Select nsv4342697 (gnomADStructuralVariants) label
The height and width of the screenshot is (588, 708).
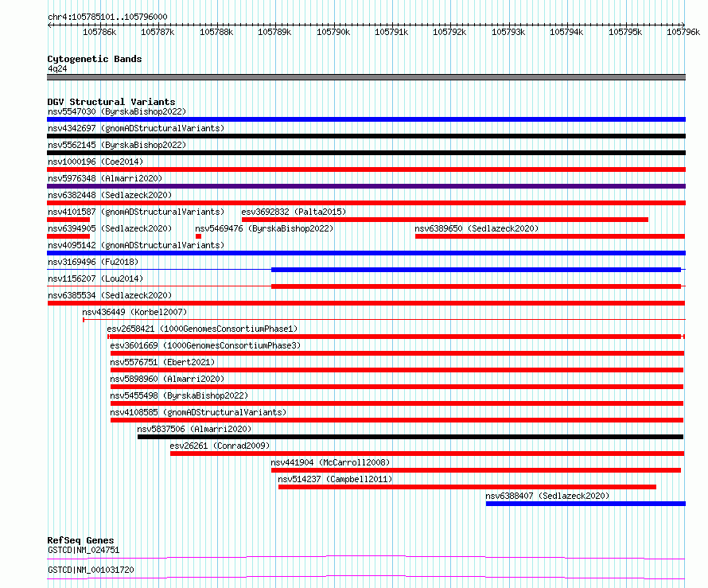[x=136, y=128]
